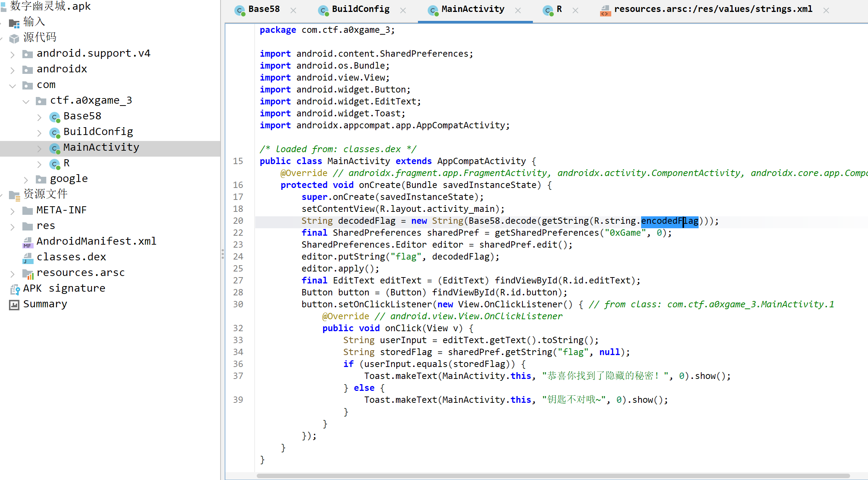Expand the resources.arsc node
The image size is (868, 480).
pyautogui.click(x=12, y=274)
